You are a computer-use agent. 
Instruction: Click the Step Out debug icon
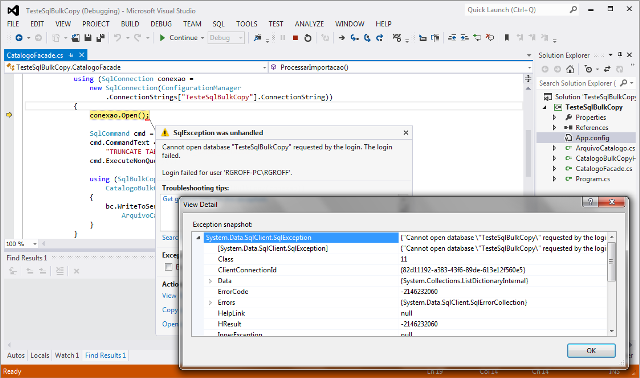coord(380,38)
